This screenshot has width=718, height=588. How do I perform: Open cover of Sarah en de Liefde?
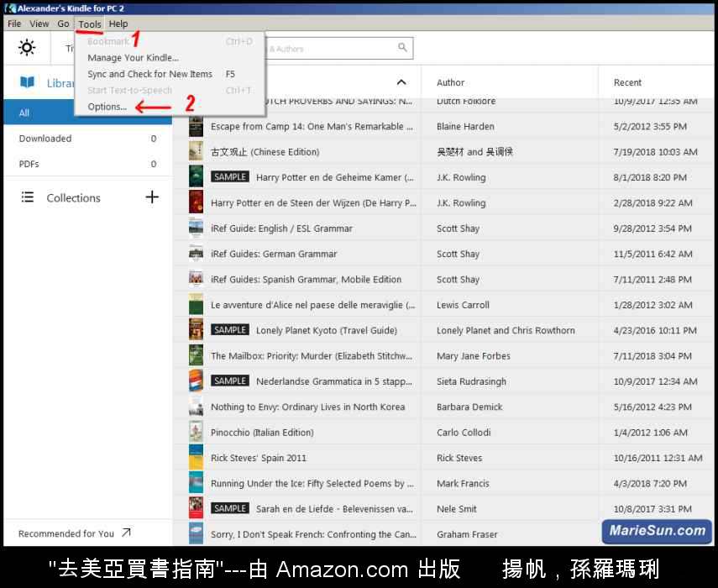[196, 508]
